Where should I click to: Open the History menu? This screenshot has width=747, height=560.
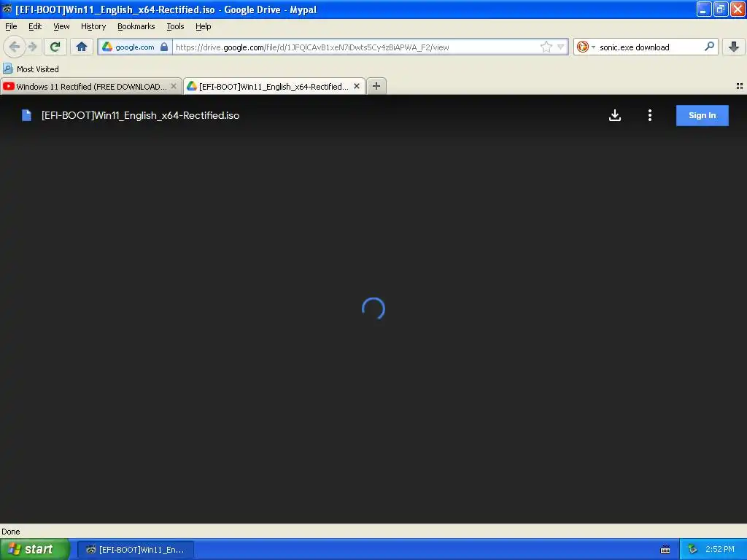click(x=93, y=26)
